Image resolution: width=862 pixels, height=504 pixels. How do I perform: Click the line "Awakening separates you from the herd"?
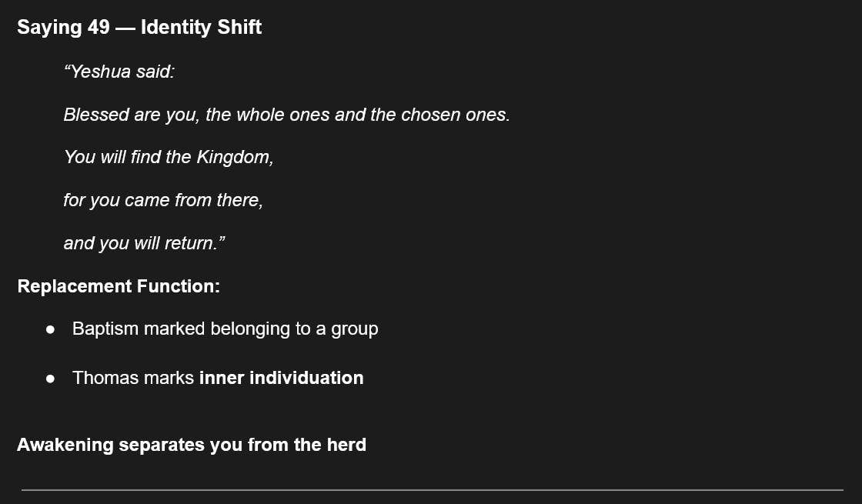click(192, 445)
